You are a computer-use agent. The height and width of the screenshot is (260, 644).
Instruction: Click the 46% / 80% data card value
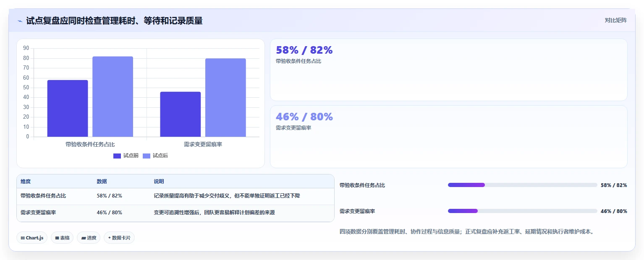(x=304, y=117)
